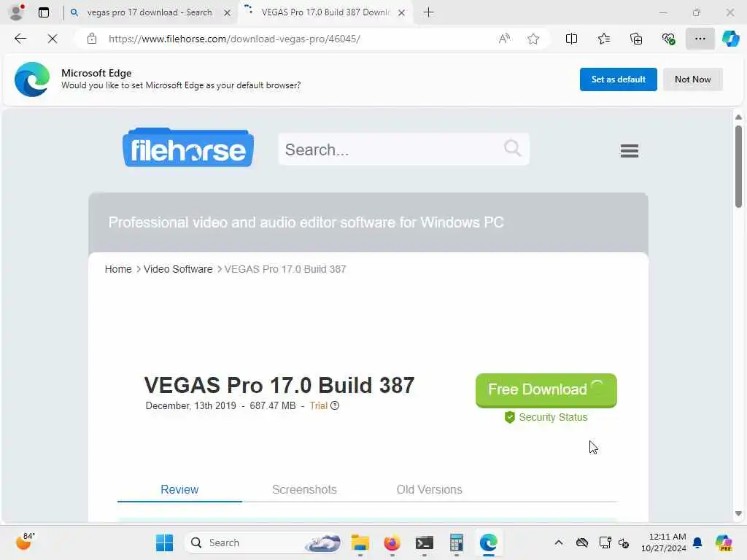Open the Tab actions menu icon
The image size is (747, 560).
click(43, 12)
